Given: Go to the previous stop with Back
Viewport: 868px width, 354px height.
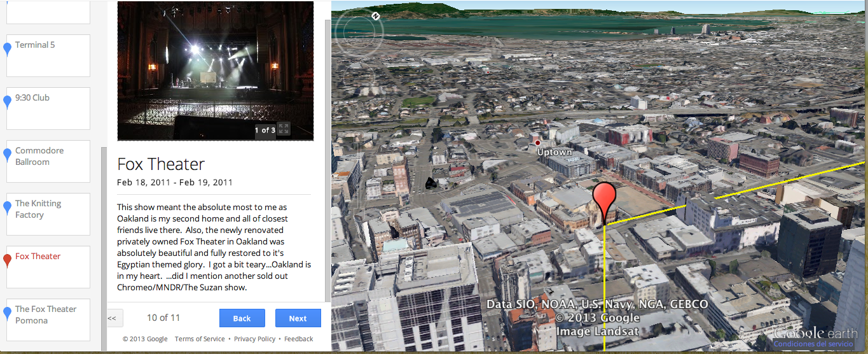Looking at the screenshot, I should (x=242, y=318).
